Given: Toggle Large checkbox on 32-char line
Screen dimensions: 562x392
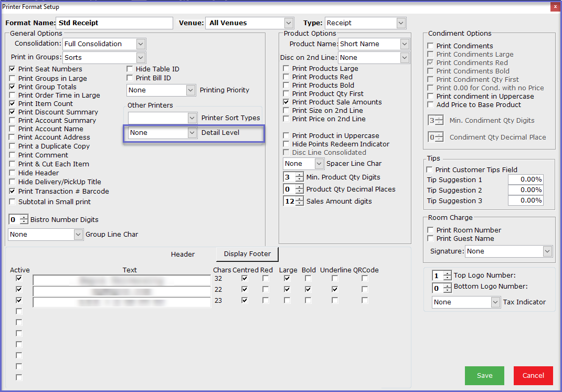Looking at the screenshot, I should (x=287, y=279).
